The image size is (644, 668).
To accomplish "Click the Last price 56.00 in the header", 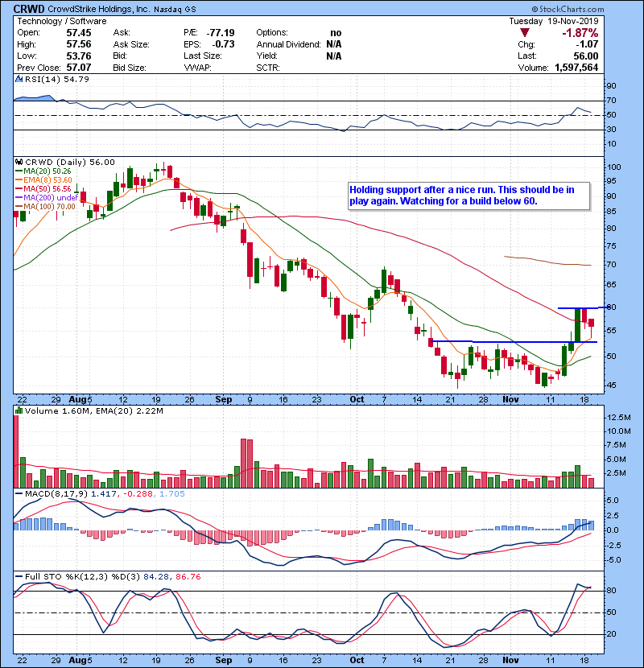I will pyautogui.click(x=585, y=56).
